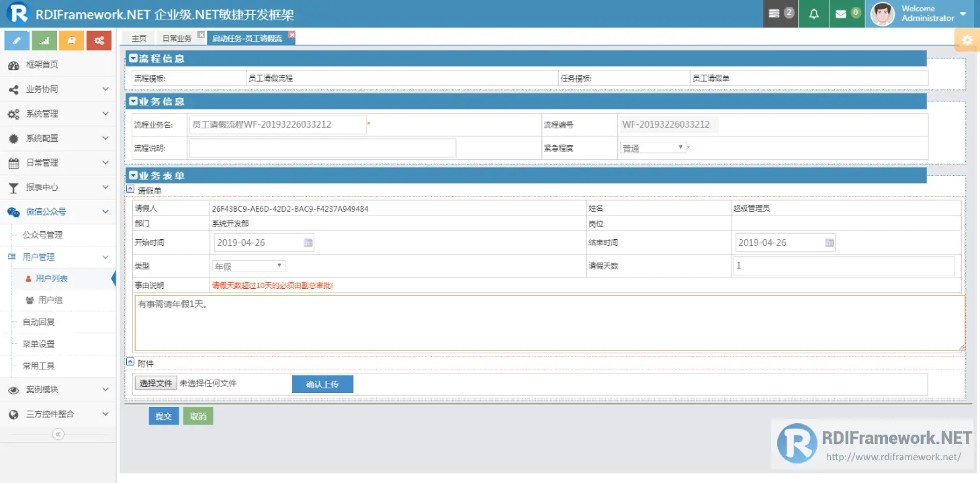Open the start date calendar picker
Viewport: 980px width, 483px height.
tap(308, 243)
